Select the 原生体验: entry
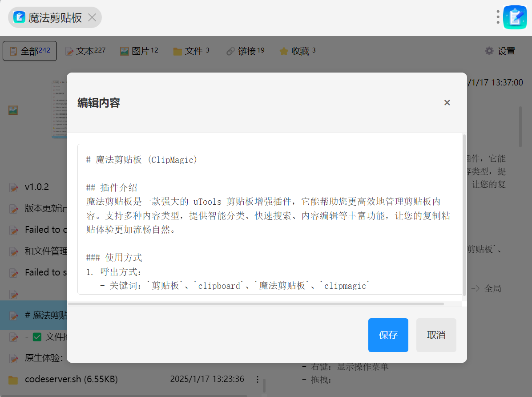This screenshot has width=532, height=397. pyautogui.click(x=44, y=358)
